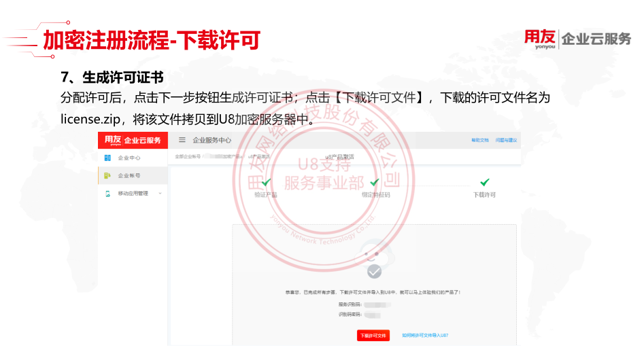The width and height of the screenshot is (644, 358).
Task: Click the blue 企业中心 sidebar icon
Action: pos(107,158)
